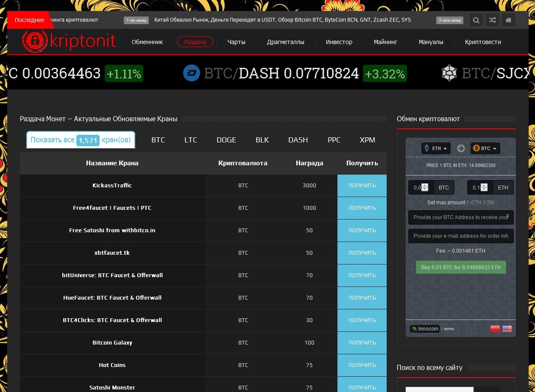Image resolution: width=535 pixels, height=392 pixels.
Task: Switch widget language to US flag
Action: click(507, 328)
